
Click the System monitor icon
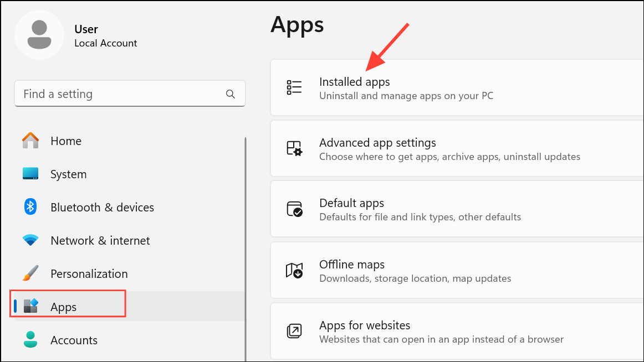pos(30,174)
